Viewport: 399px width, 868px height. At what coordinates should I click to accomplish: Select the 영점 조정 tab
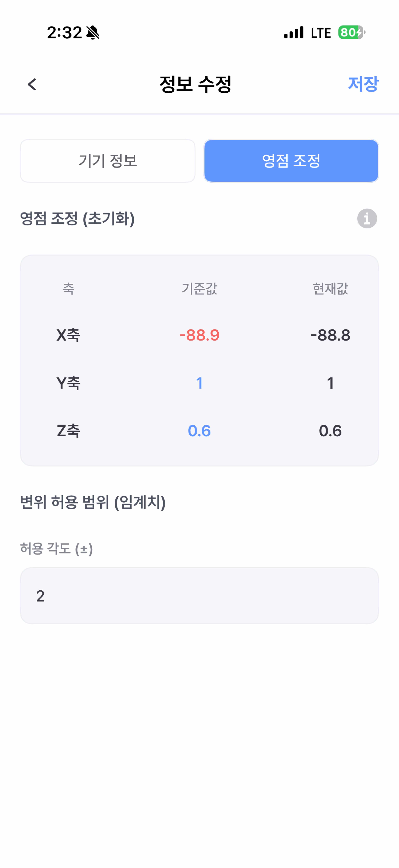pos(291,161)
